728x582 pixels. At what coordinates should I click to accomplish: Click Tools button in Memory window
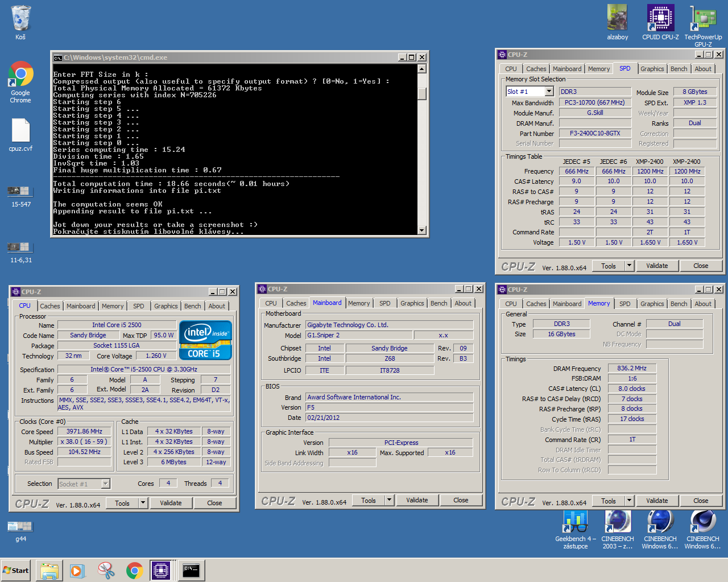[x=609, y=501]
